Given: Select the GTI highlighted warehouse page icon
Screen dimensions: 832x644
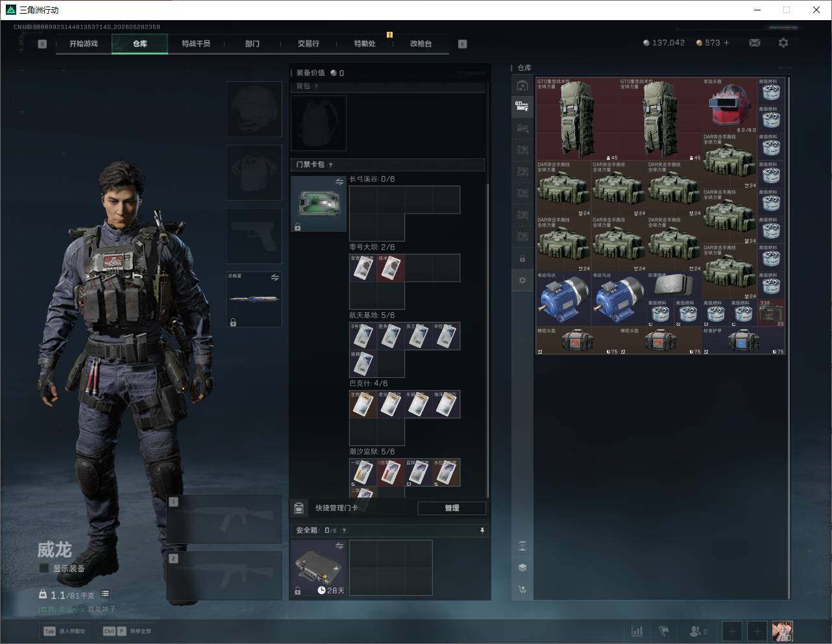Looking at the screenshot, I should click(522, 106).
